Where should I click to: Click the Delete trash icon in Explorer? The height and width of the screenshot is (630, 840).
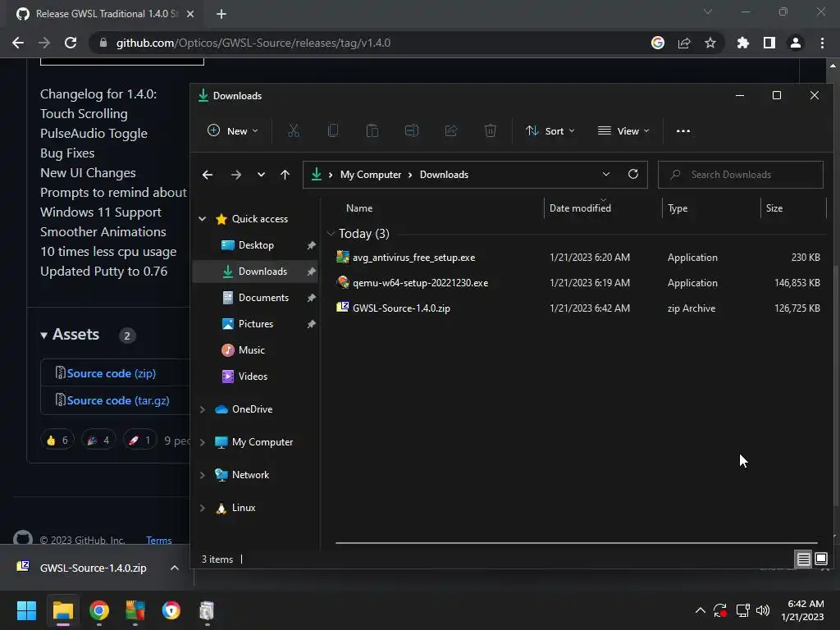pyautogui.click(x=491, y=130)
